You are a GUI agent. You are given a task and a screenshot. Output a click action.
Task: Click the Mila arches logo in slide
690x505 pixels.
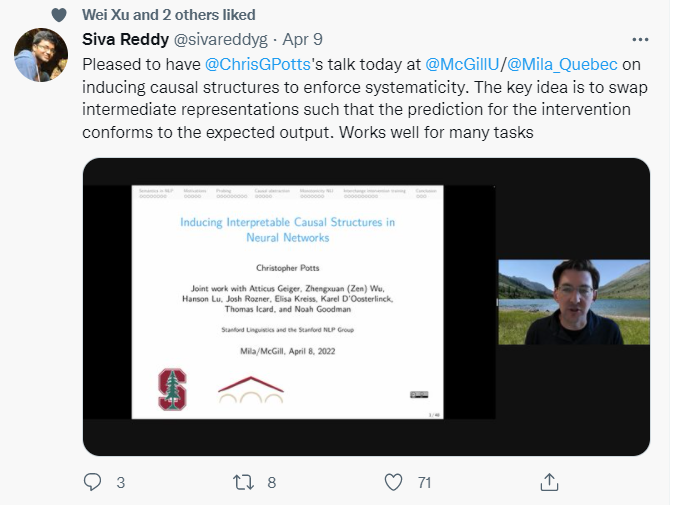point(251,389)
